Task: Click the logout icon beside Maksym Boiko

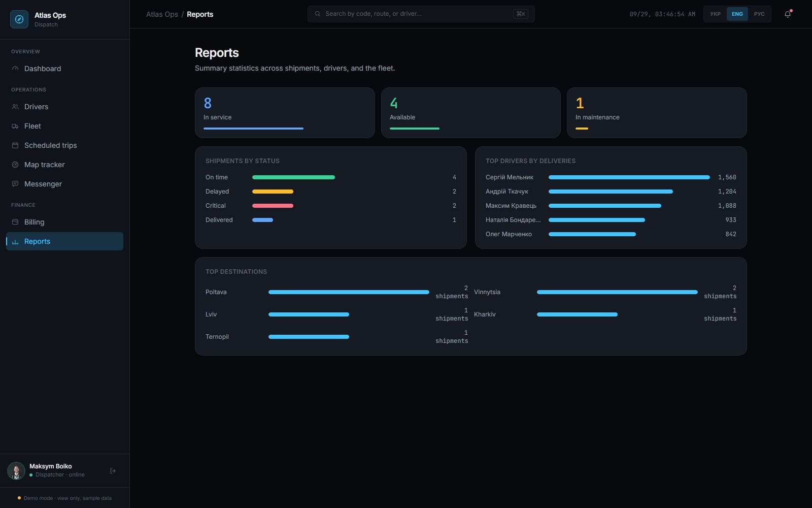Action: [x=113, y=471]
